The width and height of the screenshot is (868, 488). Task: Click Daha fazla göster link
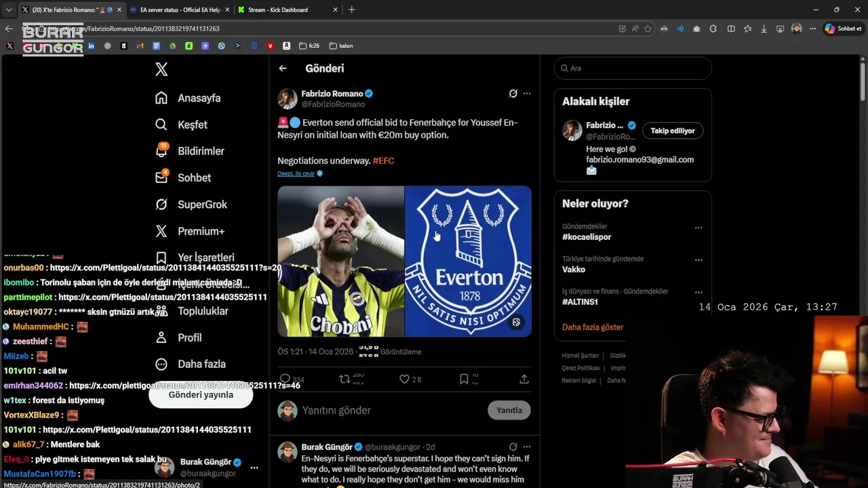click(593, 327)
